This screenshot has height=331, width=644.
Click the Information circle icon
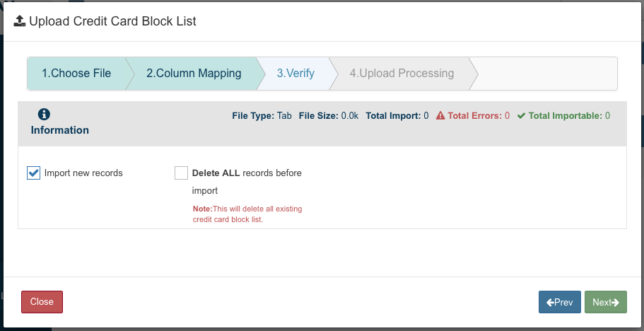pyautogui.click(x=44, y=115)
